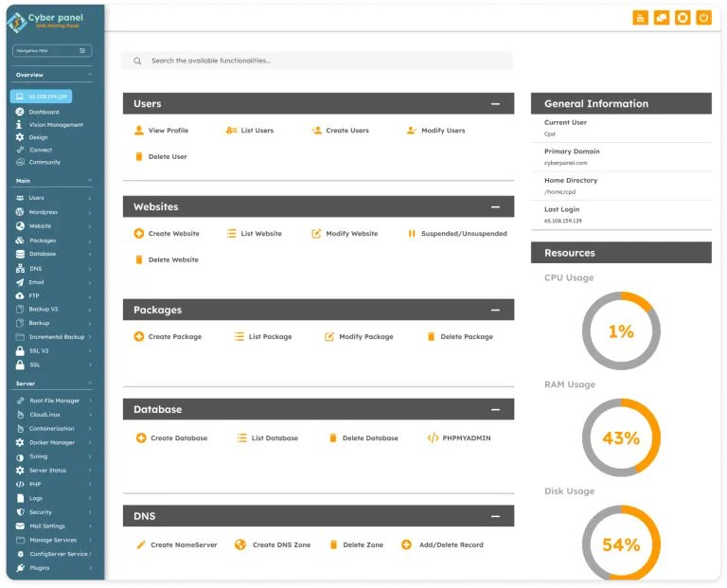Open the YouTube icon in top bar

click(x=640, y=18)
